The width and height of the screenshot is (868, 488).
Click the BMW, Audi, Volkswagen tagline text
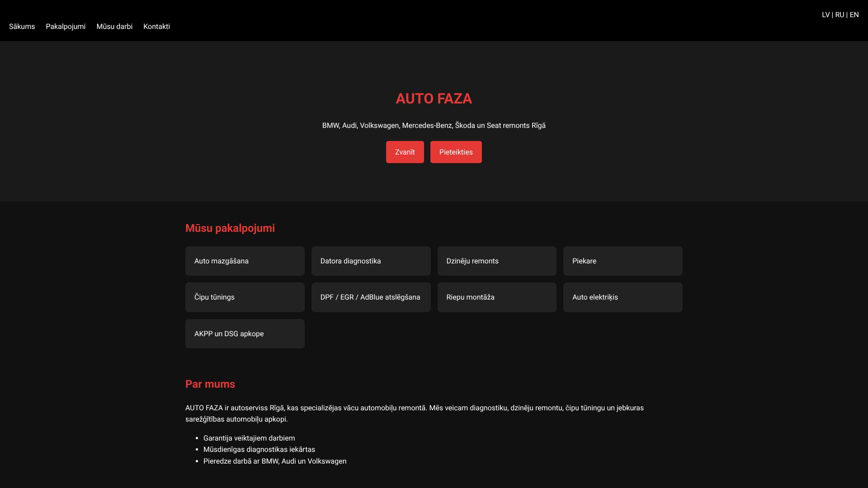pos(434,126)
